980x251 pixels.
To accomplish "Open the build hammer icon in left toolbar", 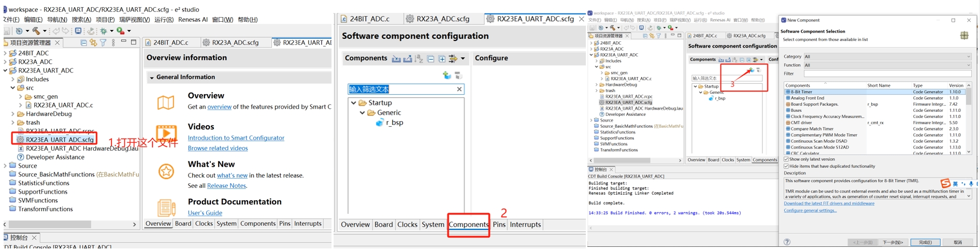I will (36, 31).
